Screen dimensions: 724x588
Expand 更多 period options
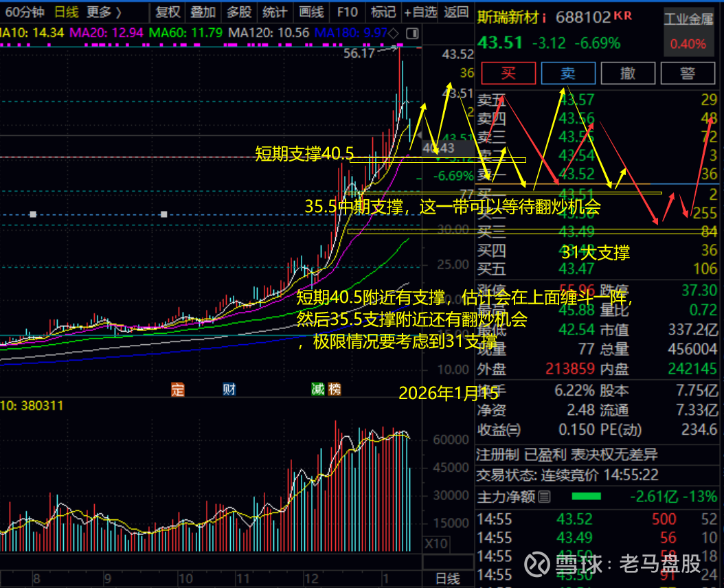click(x=104, y=12)
